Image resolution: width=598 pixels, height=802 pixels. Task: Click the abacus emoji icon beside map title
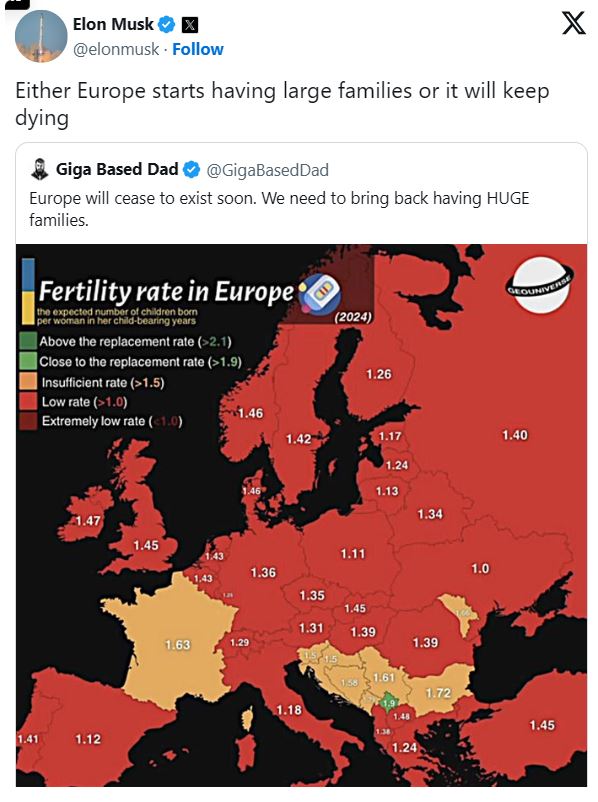tap(320, 294)
